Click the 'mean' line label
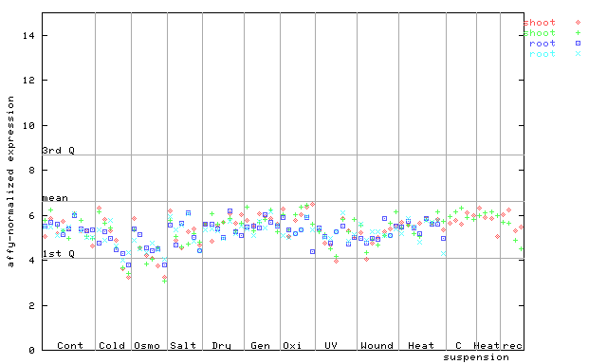 point(55,198)
